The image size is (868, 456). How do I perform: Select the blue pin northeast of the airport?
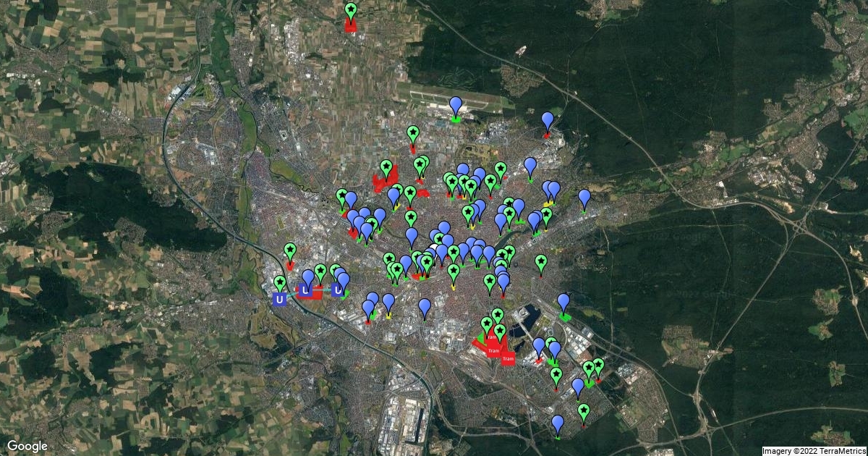[x=548, y=122]
